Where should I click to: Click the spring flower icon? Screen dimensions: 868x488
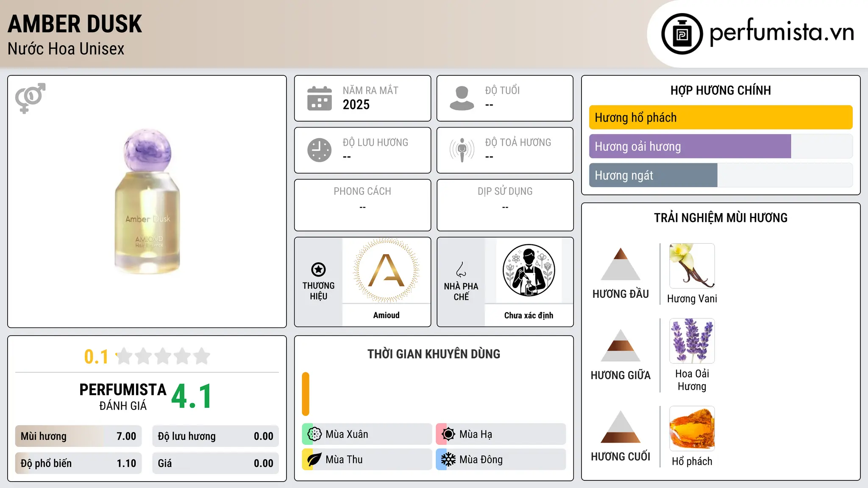click(314, 434)
